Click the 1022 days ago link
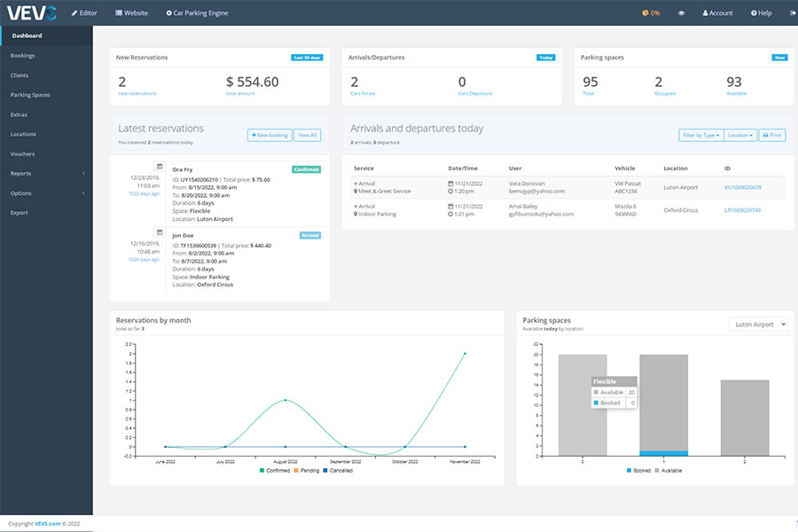The width and height of the screenshot is (798, 532). coord(144,194)
